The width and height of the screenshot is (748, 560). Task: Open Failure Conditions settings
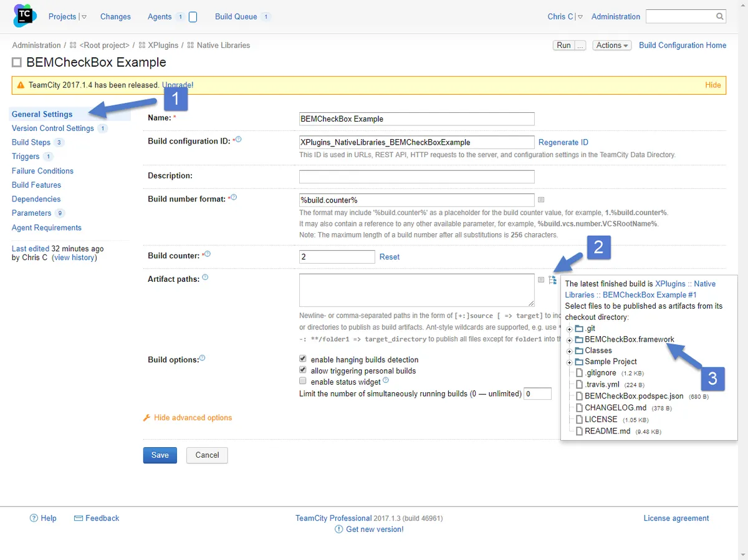42,171
